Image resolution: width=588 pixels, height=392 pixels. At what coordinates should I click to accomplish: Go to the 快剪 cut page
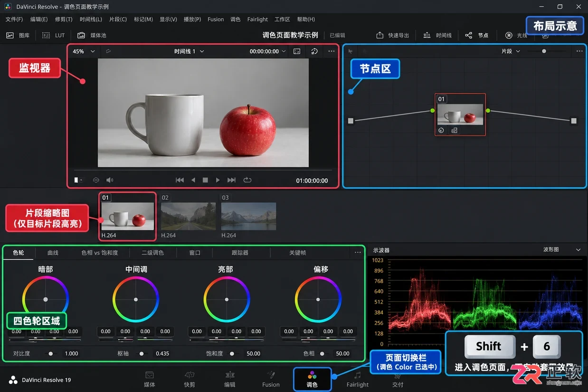tap(190, 379)
